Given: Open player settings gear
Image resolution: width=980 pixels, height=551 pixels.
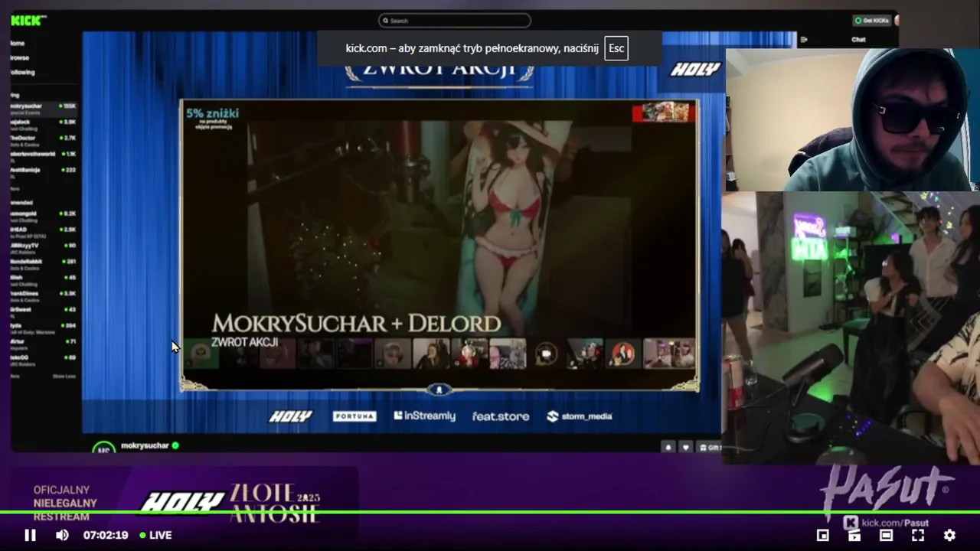Looking at the screenshot, I should 949,535.
